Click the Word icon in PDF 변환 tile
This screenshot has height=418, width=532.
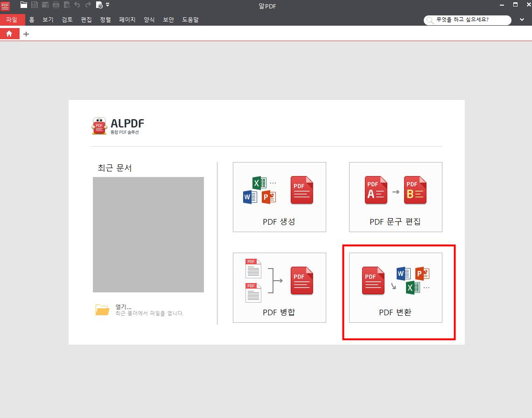[x=403, y=273]
